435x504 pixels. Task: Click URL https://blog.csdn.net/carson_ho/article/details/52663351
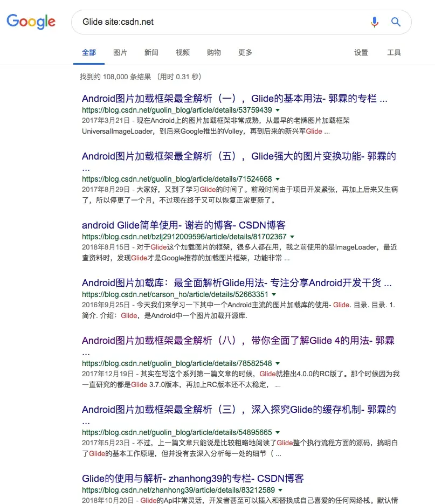point(175,294)
